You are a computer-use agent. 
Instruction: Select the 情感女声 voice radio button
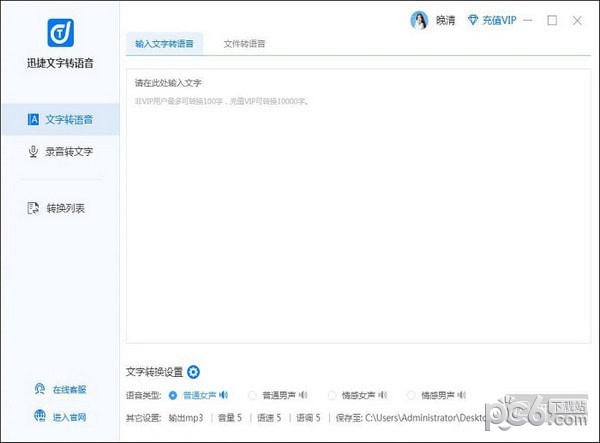pyautogui.click(x=332, y=395)
